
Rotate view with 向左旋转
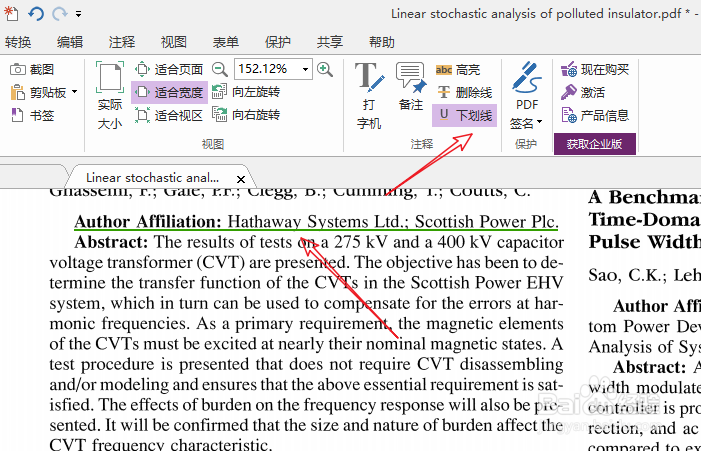pyautogui.click(x=246, y=92)
